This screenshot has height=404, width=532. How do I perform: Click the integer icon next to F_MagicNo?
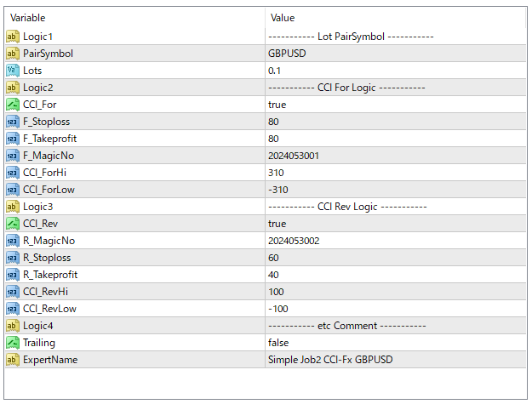12,156
